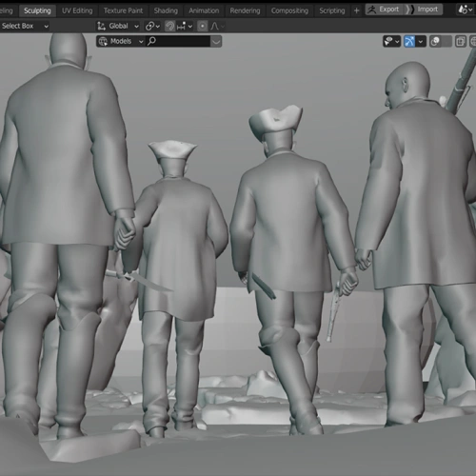Open the Texture Paint workspace tab

[123, 10]
